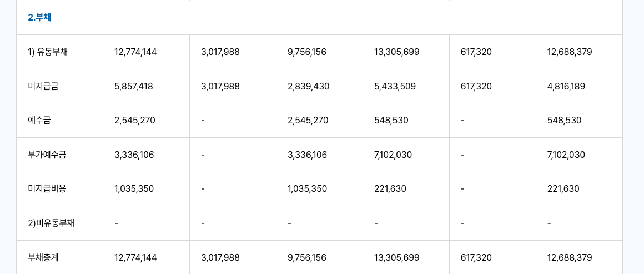This screenshot has height=274, width=644.
Task: Select the rightmost 7,102,030 value
Action: tap(566, 155)
